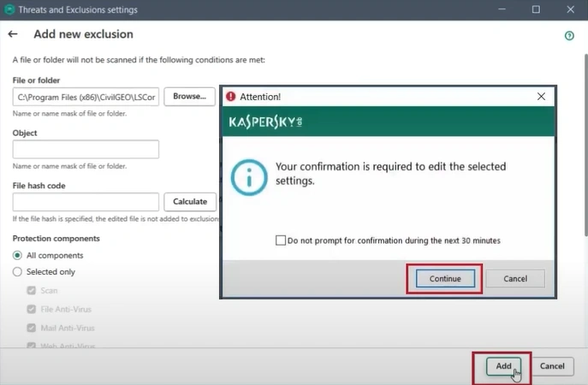The image size is (588, 385).
Task: Click the Kaspersky app icon in title bar
Action: (9, 9)
